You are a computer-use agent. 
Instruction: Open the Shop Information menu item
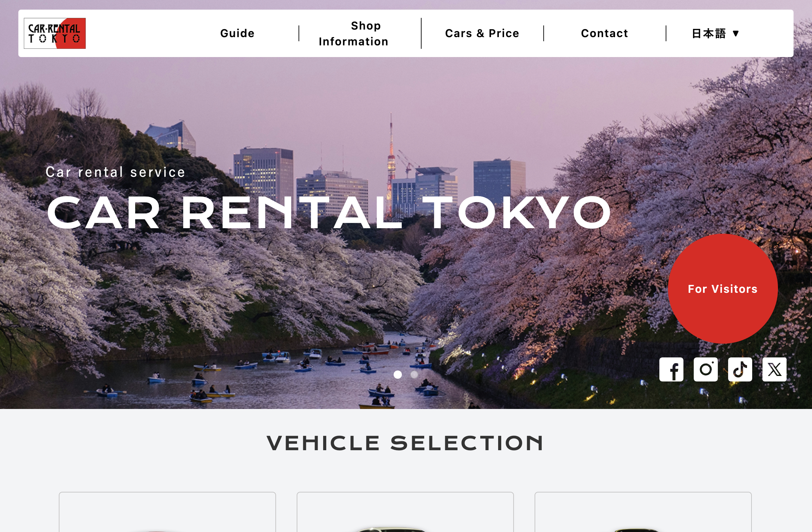(x=353, y=33)
